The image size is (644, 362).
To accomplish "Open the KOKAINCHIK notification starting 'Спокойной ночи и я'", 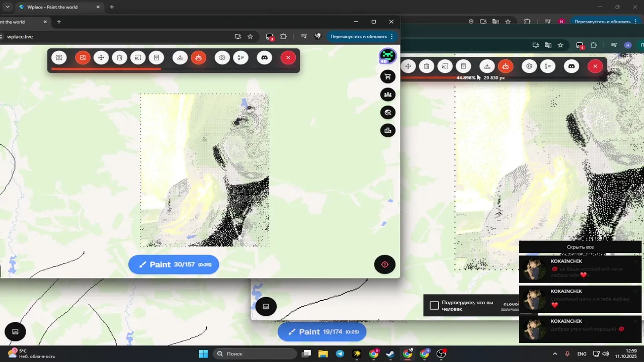I will [x=581, y=299].
